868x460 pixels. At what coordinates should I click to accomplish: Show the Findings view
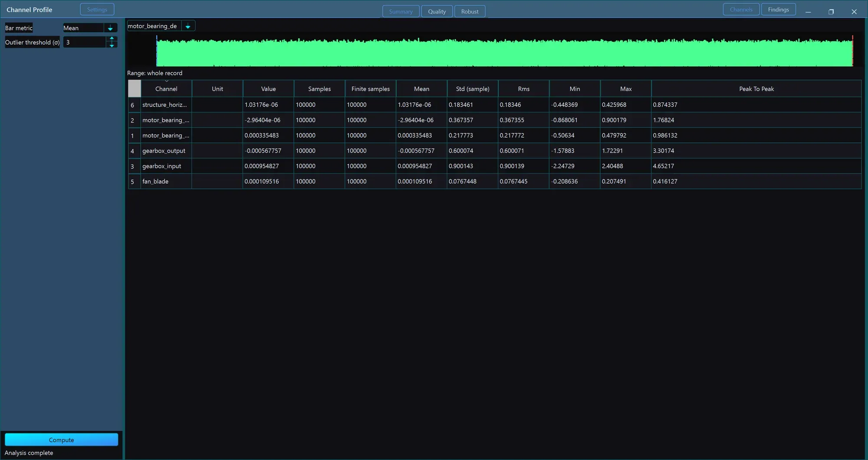(779, 10)
